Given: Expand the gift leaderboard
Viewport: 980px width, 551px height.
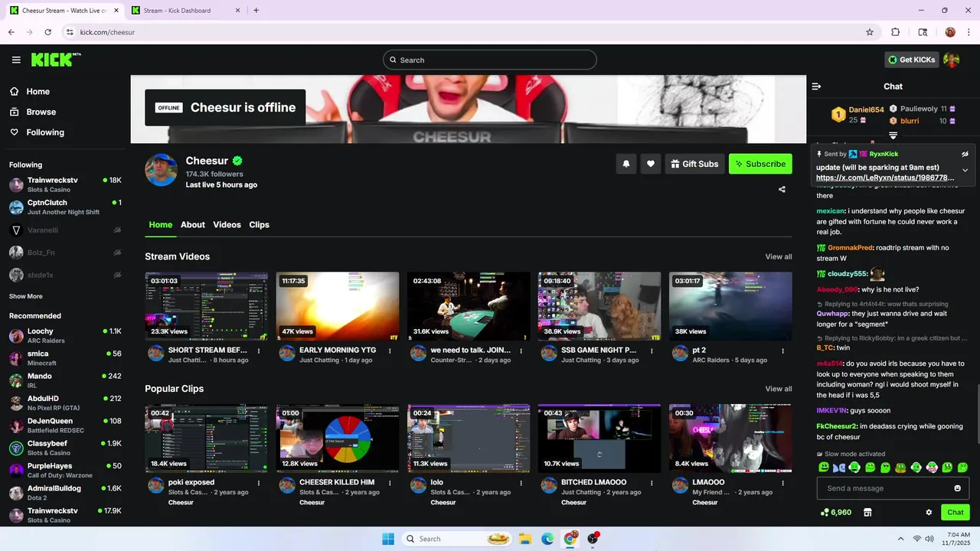Looking at the screenshot, I should point(893,135).
